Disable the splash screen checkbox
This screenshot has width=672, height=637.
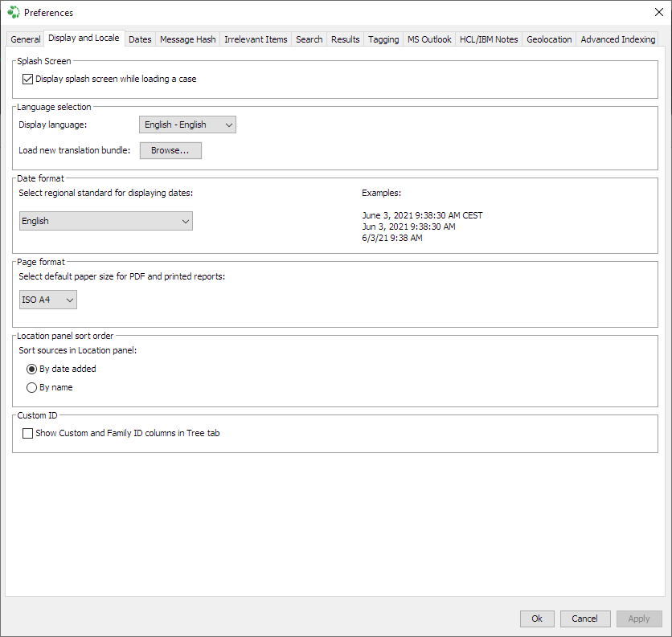(27, 79)
